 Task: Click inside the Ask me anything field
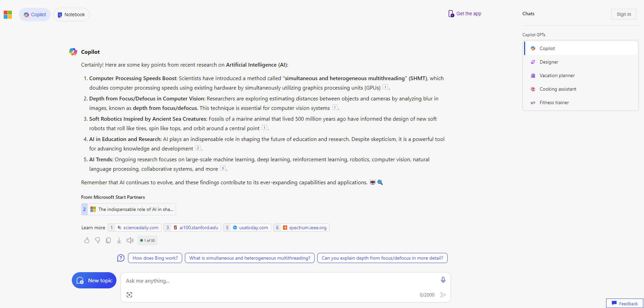coord(237,280)
